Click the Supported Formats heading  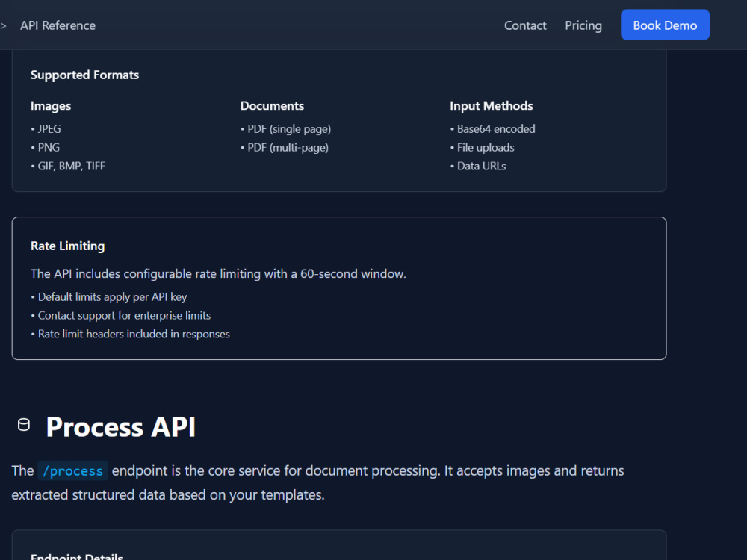pos(85,75)
